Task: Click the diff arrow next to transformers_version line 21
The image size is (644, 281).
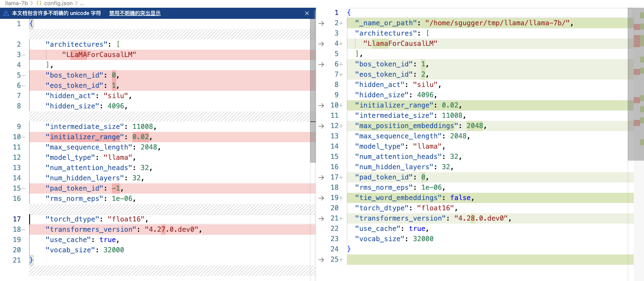Action: [x=322, y=218]
